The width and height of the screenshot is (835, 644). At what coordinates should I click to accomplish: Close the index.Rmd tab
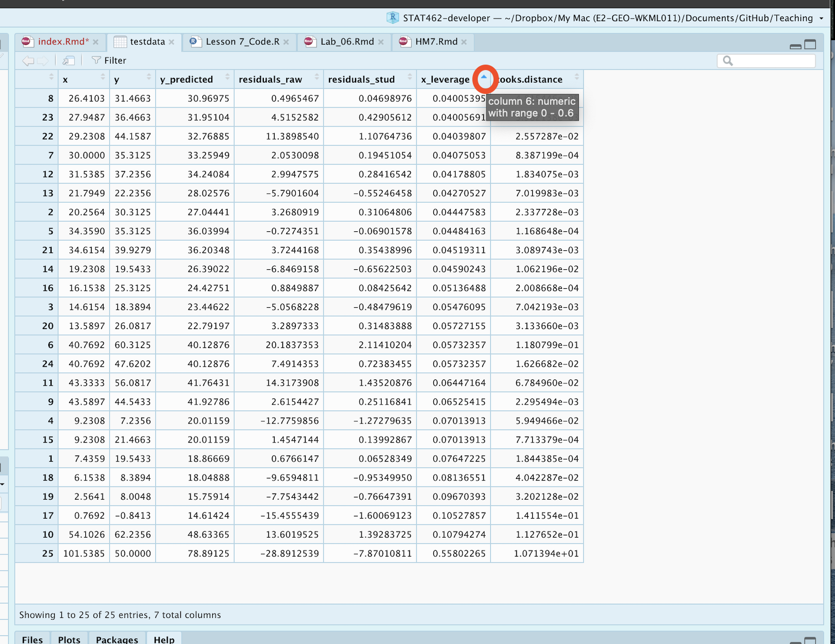[96, 42]
